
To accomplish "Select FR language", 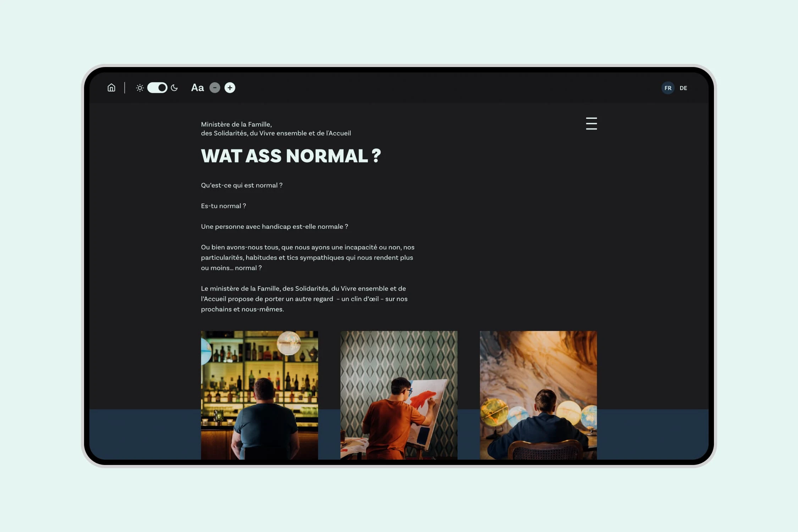I will pyautogui.click(x=668, y=88).
